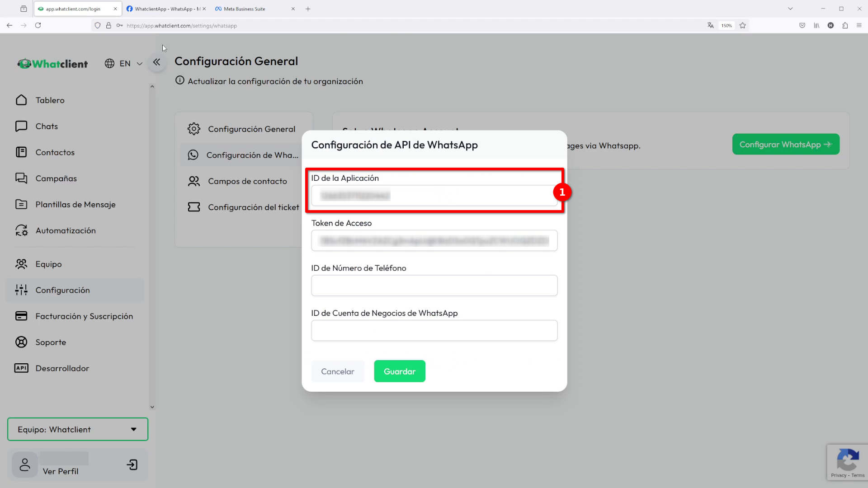This screenshot has width=868, height=488.
Task: Click the browser translate page icon
Action: 710,26
